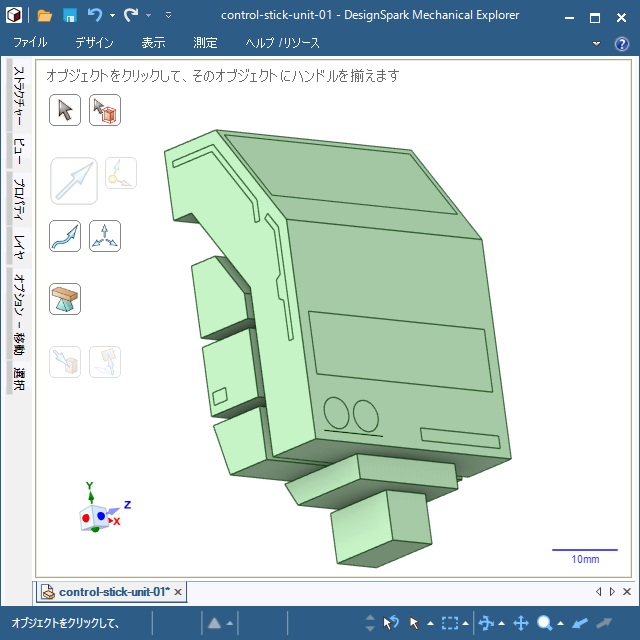Switch to the デザイン ribbon tab
The height and width of the screenshot is (640, 640).
94,43
